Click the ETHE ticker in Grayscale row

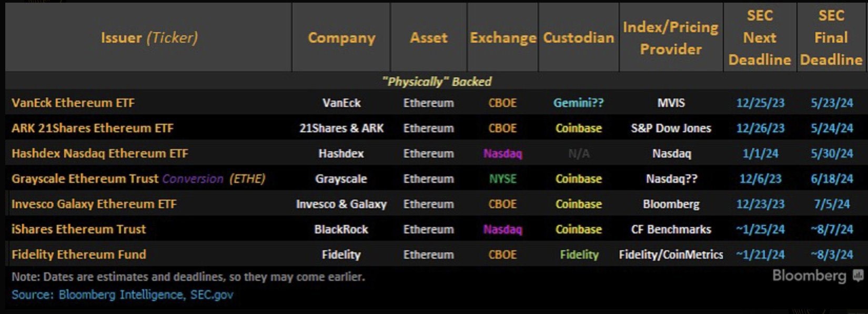click(x=247, y=179)
